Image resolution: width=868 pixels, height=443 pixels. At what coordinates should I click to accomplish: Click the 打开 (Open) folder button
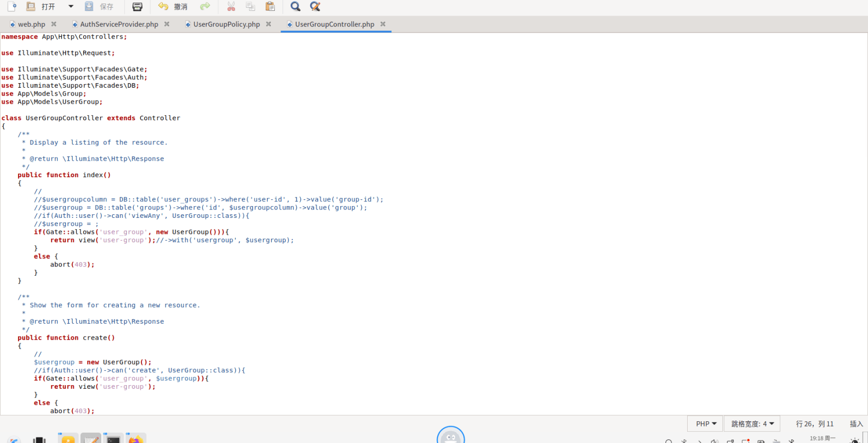click(x=41, y=7)
